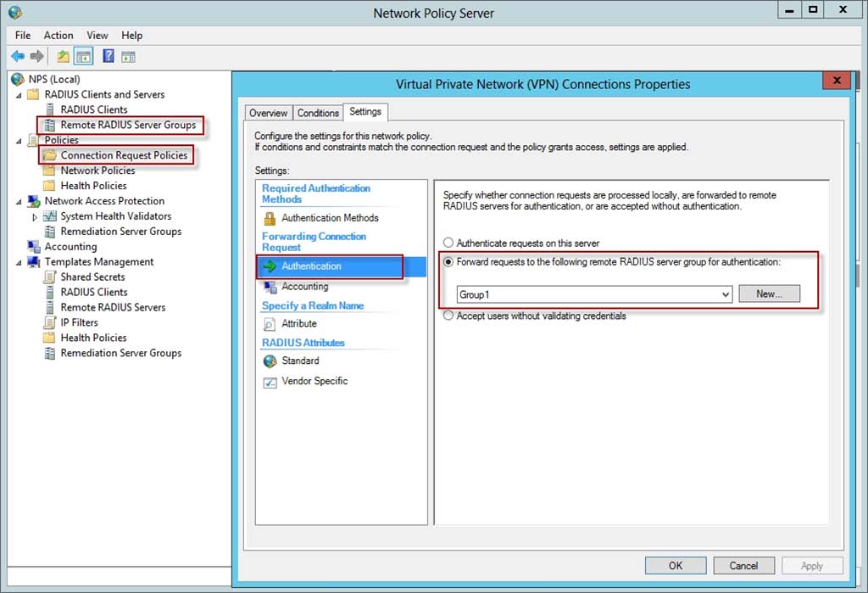This screenshot has height=593, width=868.
Task: Click the RADIUS Attributes heading
Action: point(303,343)
